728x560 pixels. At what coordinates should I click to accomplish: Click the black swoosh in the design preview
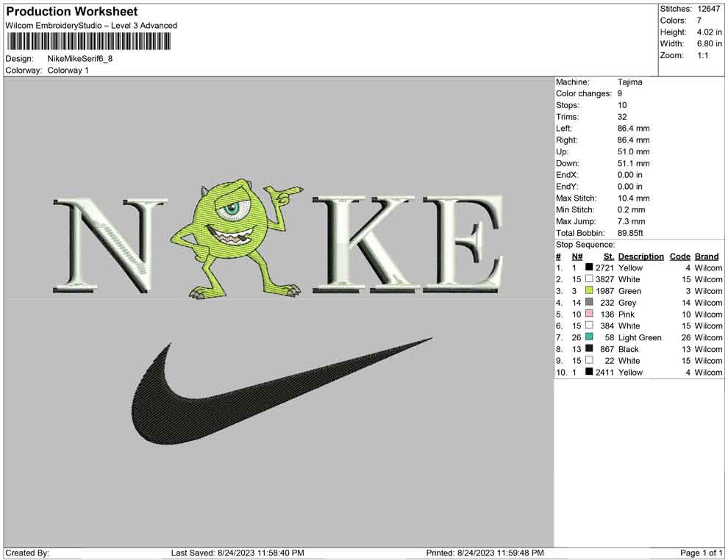coord(282,392)
